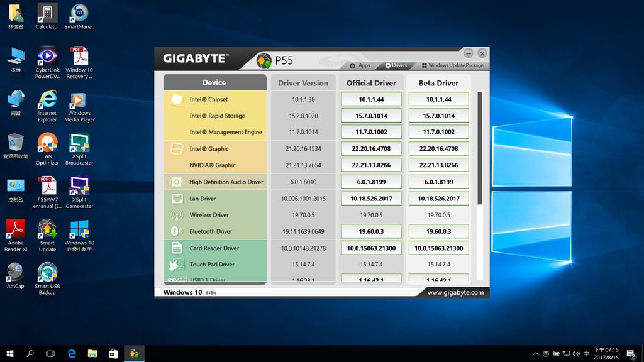
Task: Install official Management Engine driver 11.7.0.1002
Action: [x=371, y=132]
